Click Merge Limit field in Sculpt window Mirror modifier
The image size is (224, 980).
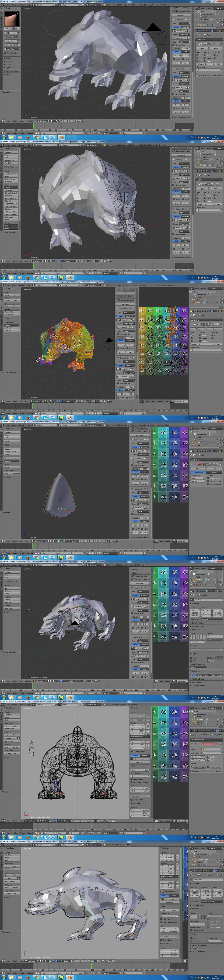(x=209, y=64)
